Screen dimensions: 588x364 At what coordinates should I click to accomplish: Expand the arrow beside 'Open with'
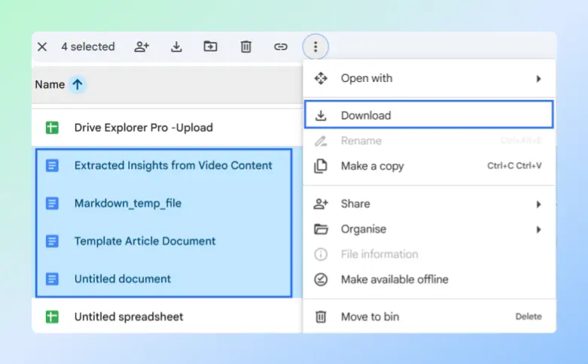[538, 79]
